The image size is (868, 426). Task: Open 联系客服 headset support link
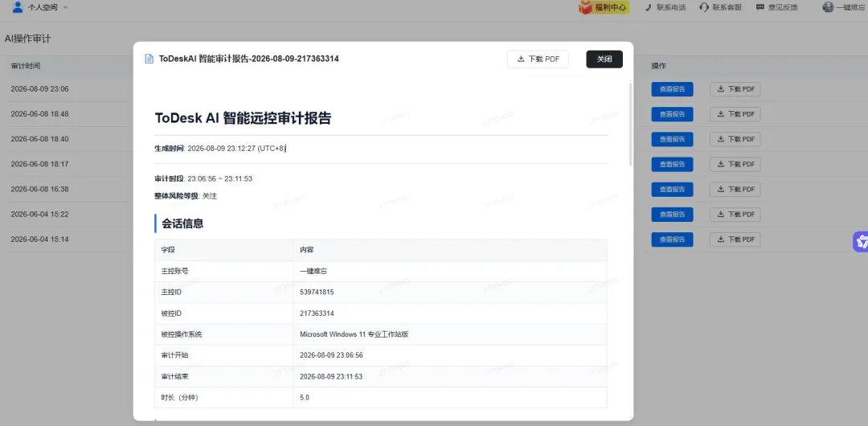tap(720, 7)
